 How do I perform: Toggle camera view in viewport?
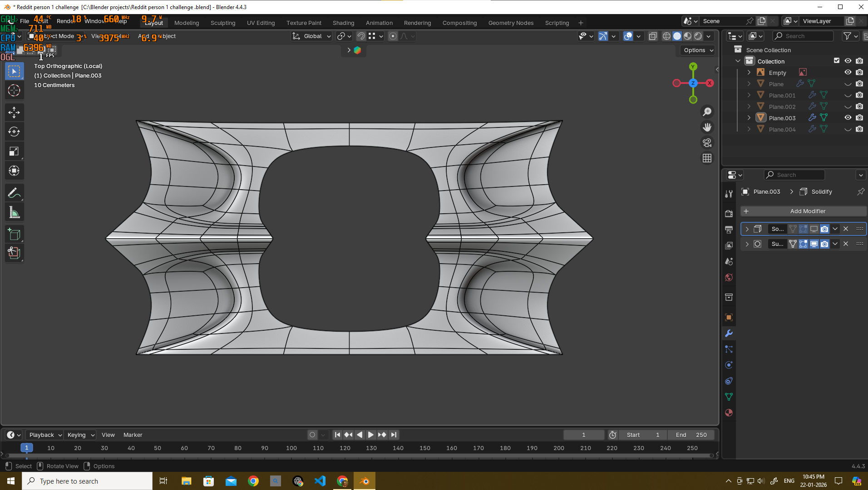coord(707,143)
